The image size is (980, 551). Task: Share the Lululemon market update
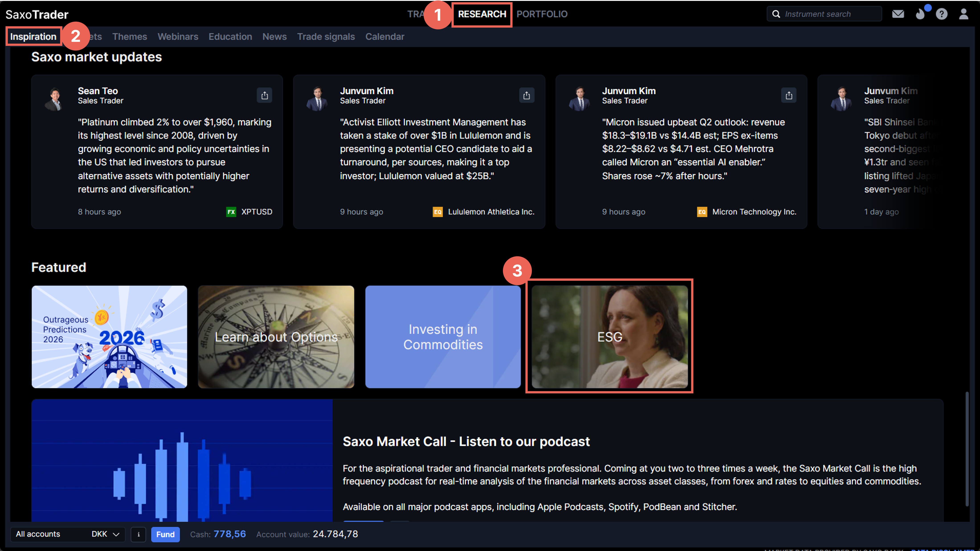tap(527, 95)
